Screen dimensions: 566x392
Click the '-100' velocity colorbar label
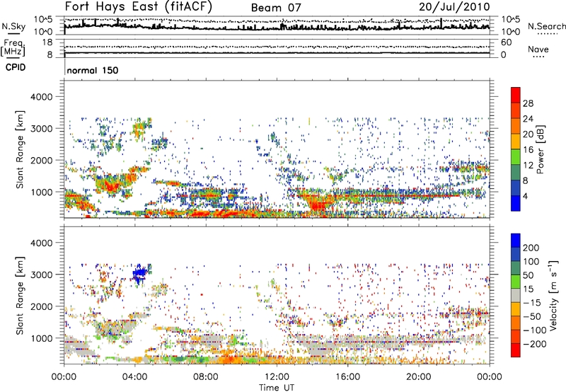pos(535,330)
